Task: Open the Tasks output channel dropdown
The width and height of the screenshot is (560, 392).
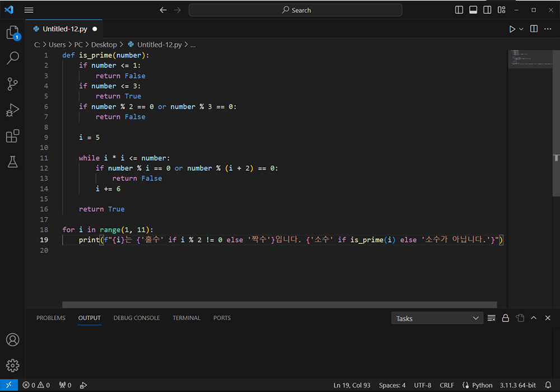Action: point(437,319)
